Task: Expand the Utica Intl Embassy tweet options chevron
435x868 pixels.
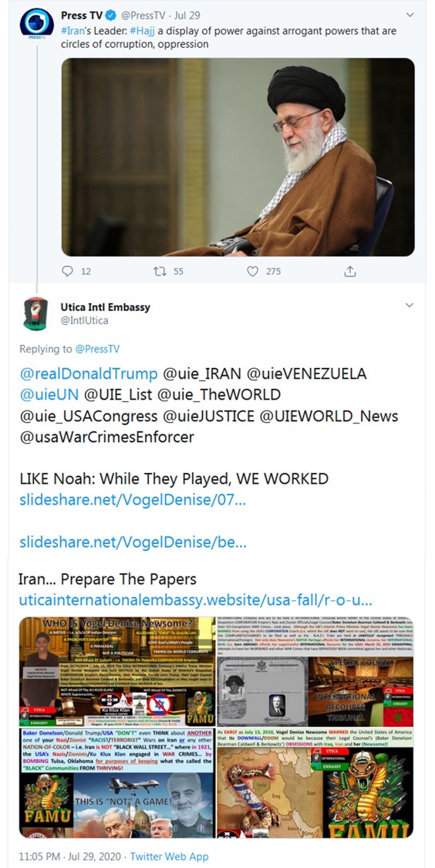Action: [410, 306]
